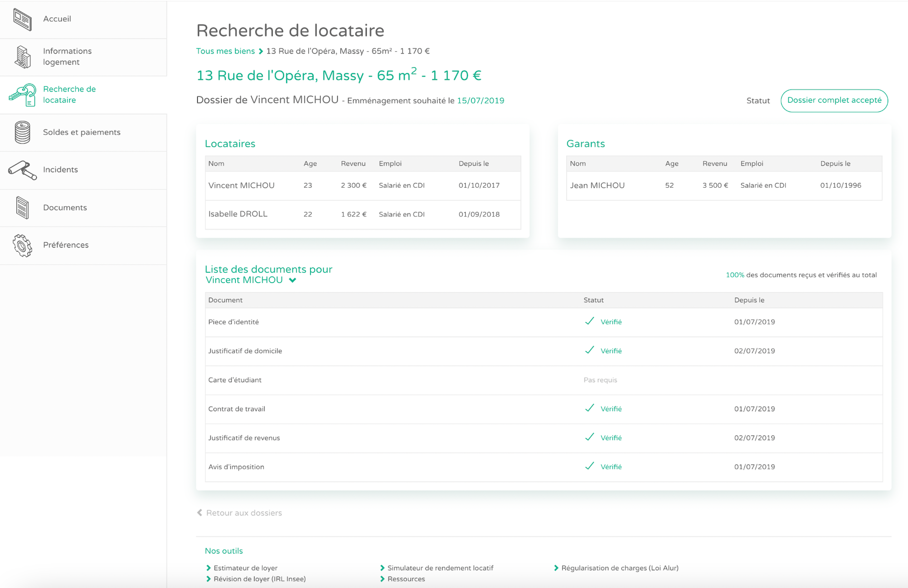Click the move-in date 15/07/2019
The height and width of the screenshot is (588, 908).
point(480,100)
